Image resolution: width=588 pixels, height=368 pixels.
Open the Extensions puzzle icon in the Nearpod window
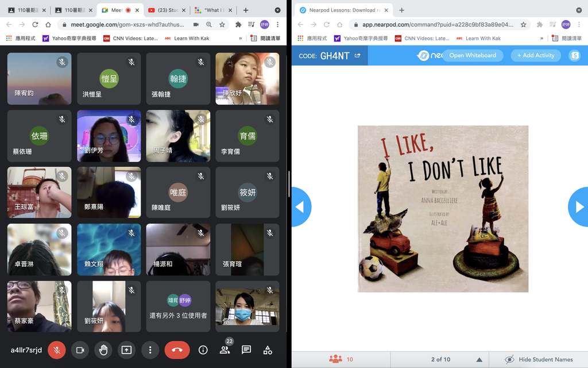(540, 24)
